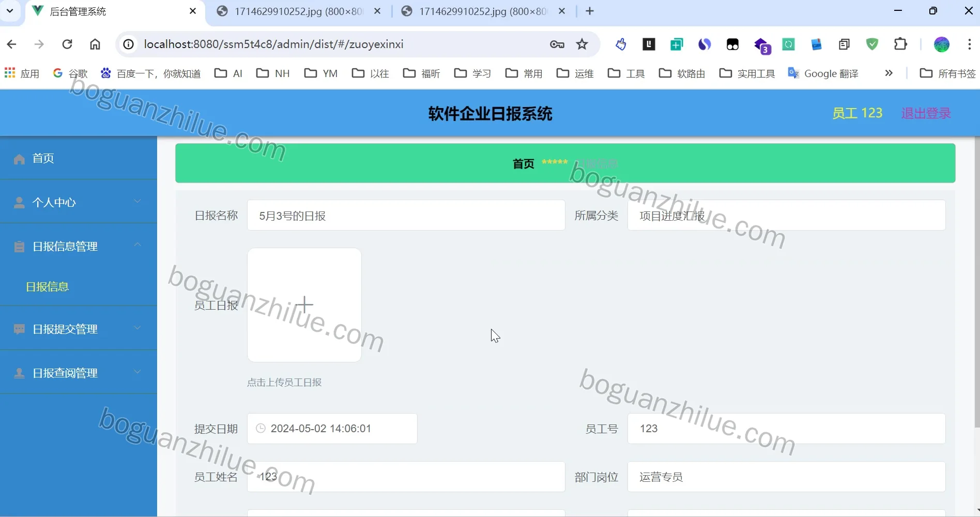Click the 所属分类 field showing 项目进度汇报

point(787,216)
